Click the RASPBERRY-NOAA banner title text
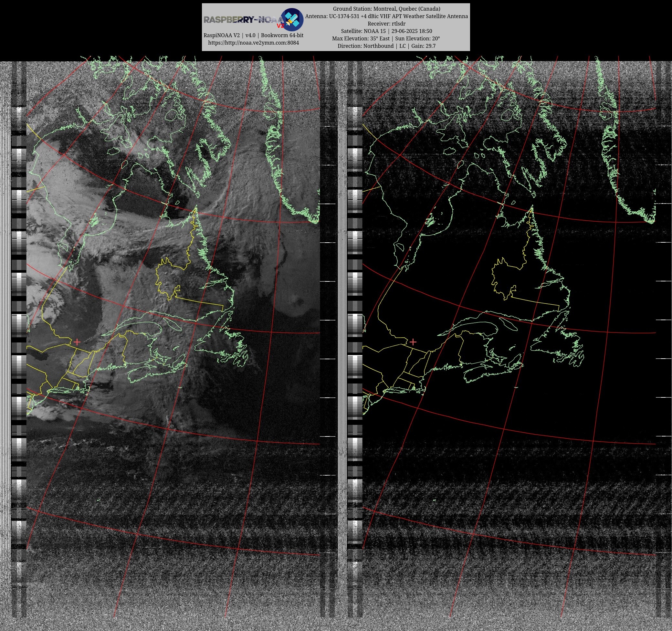 (x=244, y=20)
